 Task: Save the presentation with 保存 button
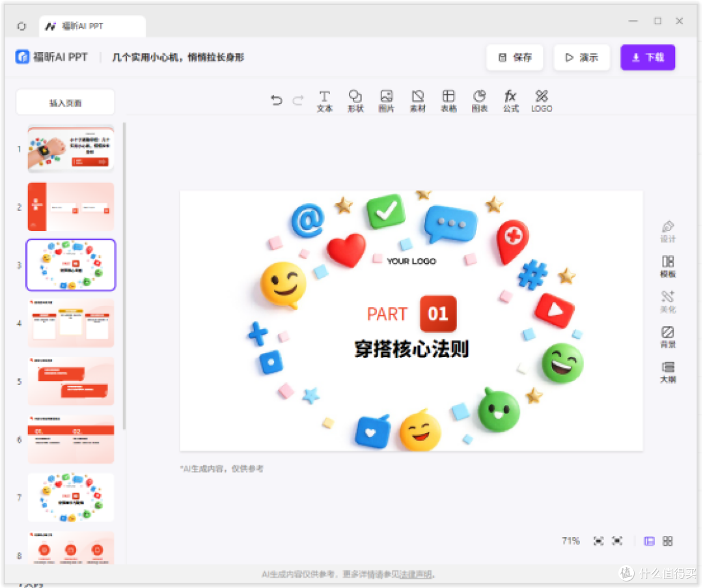click(x=515, y=57)
